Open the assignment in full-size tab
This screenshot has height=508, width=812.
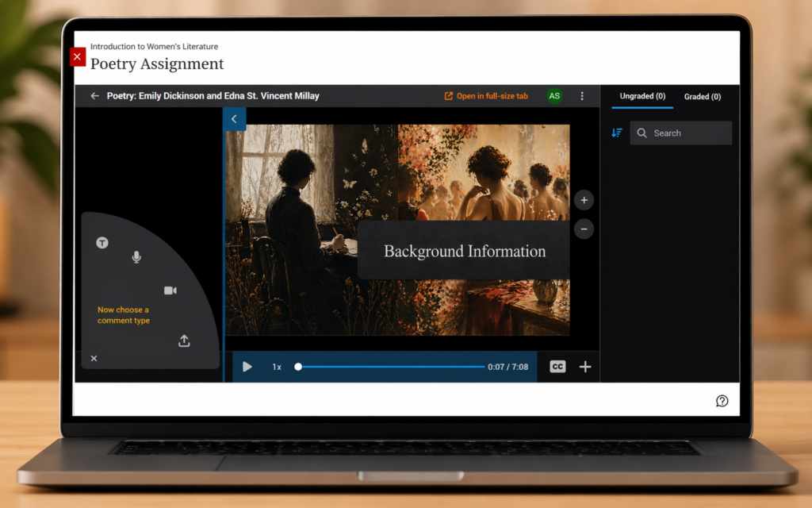487,95
